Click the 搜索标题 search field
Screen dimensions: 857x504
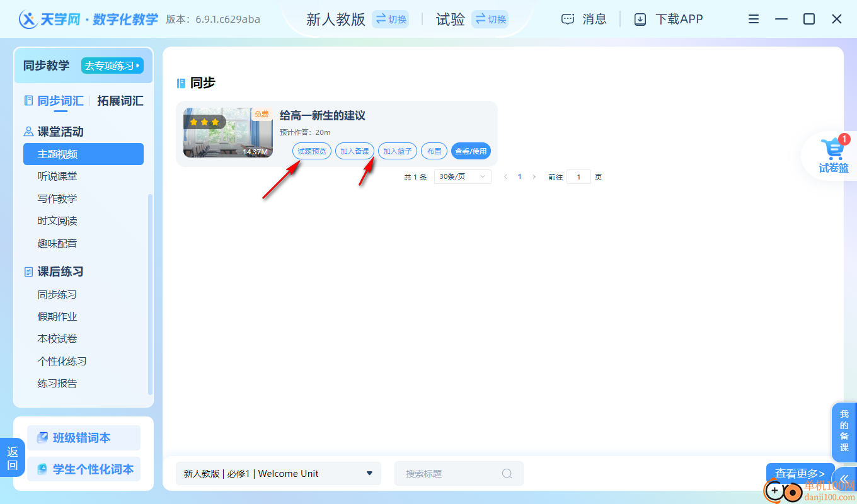[x=459, y=474]
